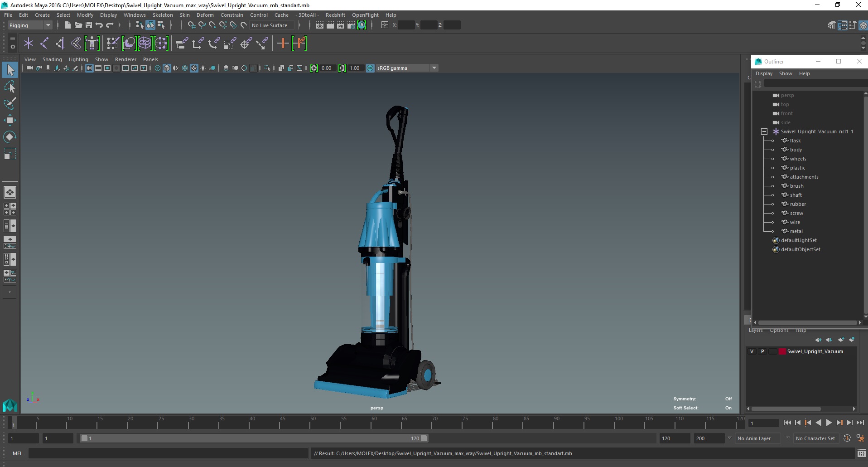Collapse Swivel_Upright_Vacuum_ncl1_1 in Outliner
Screen dimensions: 868x467
click(x=764, y=131)
